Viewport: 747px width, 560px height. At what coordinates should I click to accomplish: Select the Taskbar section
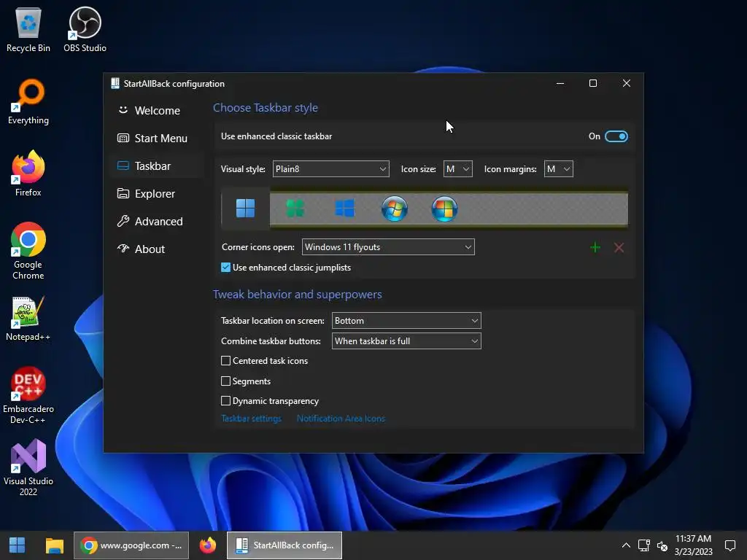pyautogui.click(x=157, y=166)
